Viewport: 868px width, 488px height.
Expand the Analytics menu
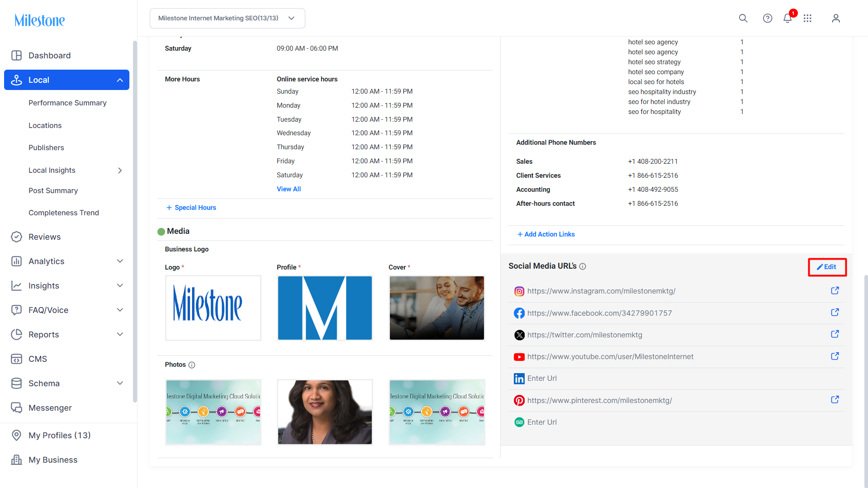pos(120,261)
